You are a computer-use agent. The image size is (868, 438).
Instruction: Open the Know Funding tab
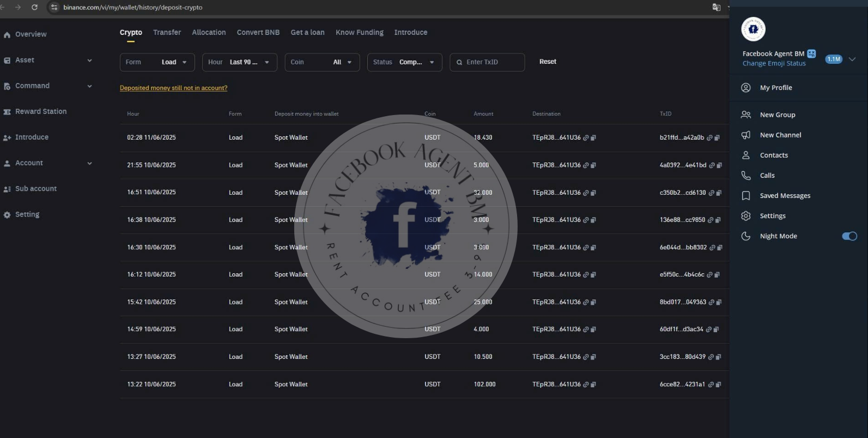[x=360, y=33]
